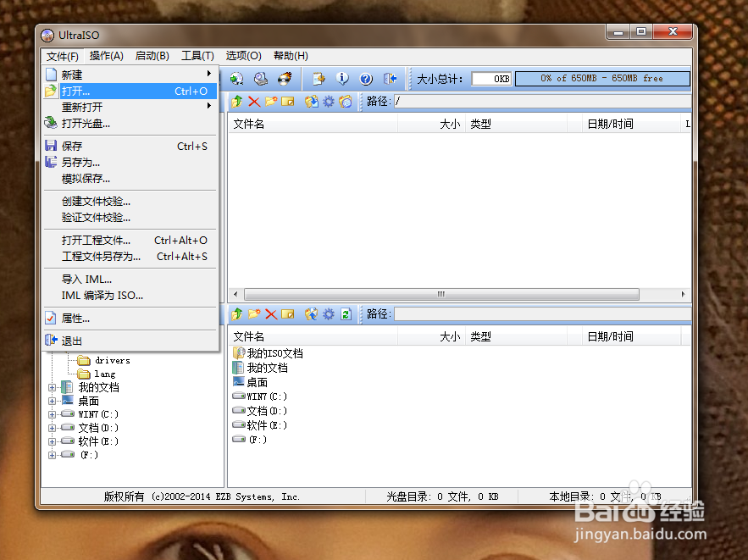Choose 创建文件校验... menu entry
The width and height of the screenshot is (748, 560).
[130, 202]
